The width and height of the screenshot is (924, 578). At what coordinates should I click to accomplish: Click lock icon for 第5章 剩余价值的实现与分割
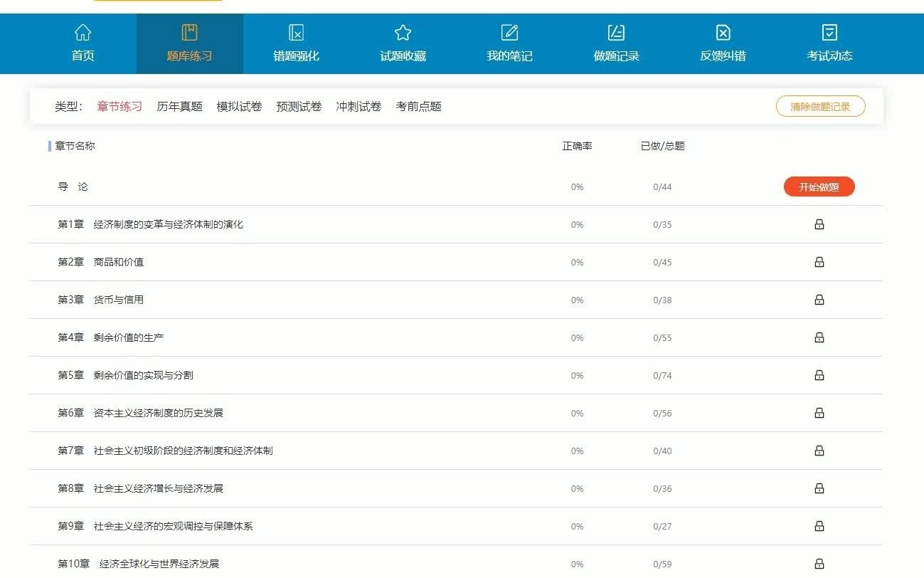(x=819, y=375)
